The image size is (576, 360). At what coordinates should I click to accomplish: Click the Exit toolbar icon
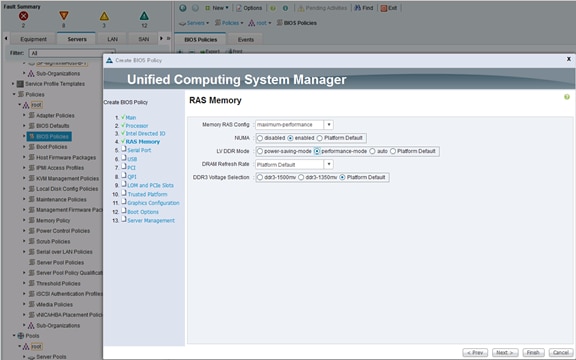(x=384, y=8)
